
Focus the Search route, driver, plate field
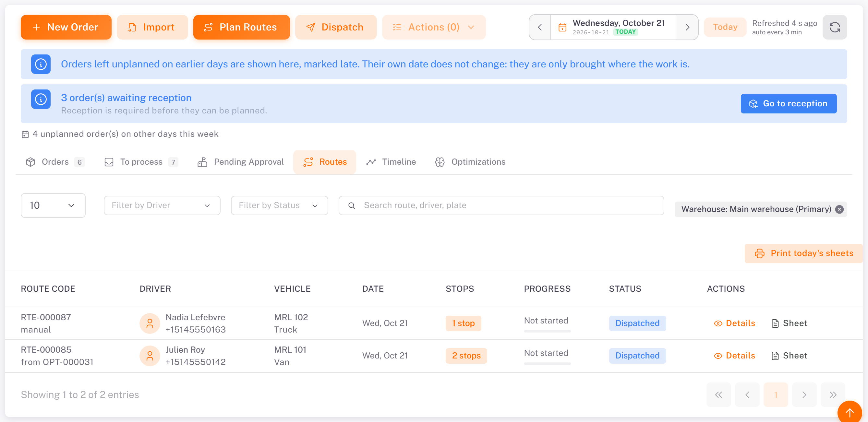(x=501, y=205)
